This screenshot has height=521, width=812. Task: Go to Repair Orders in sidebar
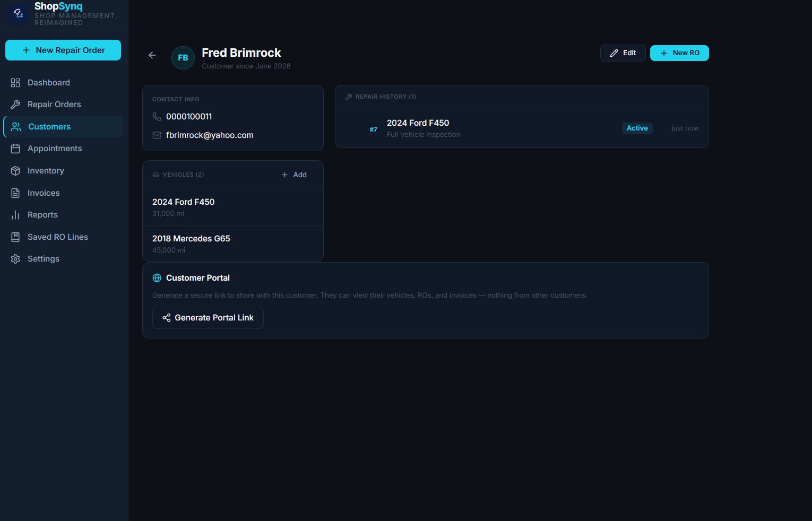(64, 105)
